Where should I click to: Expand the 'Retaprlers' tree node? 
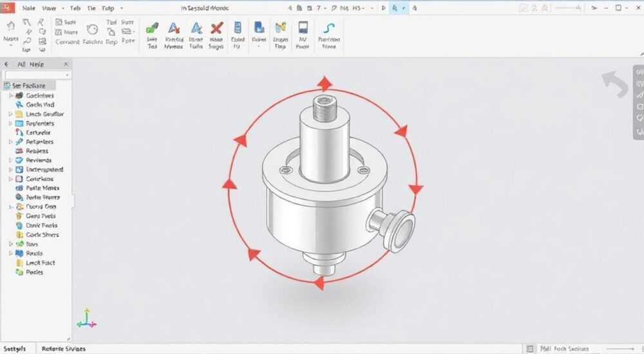point(11,142)
